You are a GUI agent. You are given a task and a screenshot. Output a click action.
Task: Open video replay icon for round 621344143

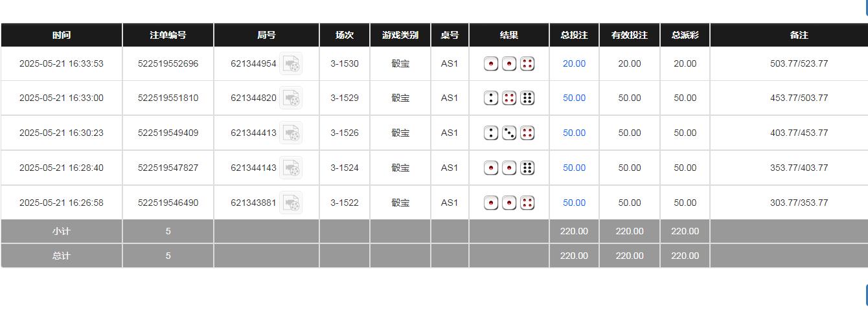[x=291, y=168]
